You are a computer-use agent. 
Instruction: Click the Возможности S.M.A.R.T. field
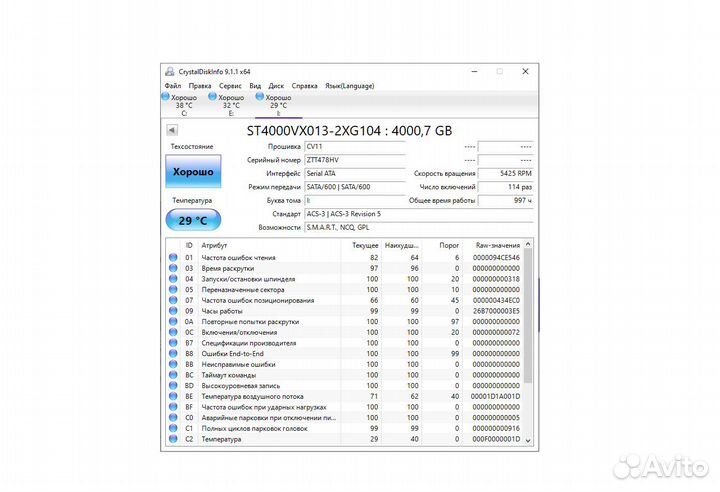(x=419, y=227)
